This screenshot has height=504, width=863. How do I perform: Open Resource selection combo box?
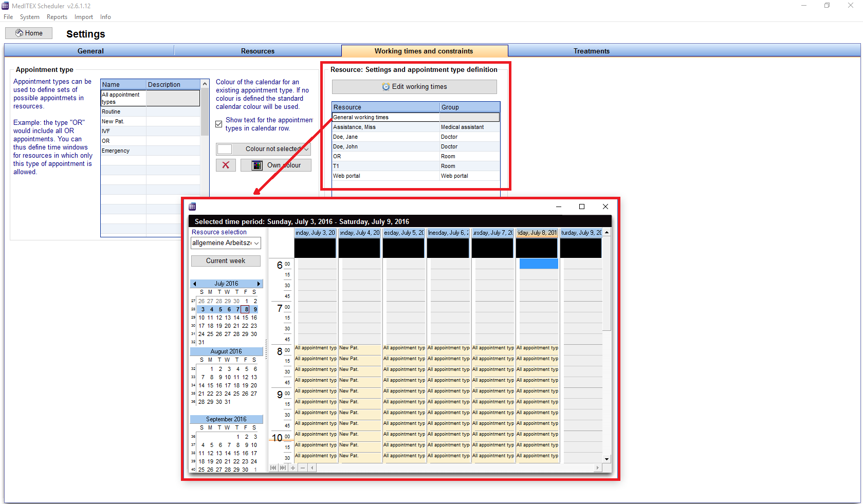coord(226,243)
